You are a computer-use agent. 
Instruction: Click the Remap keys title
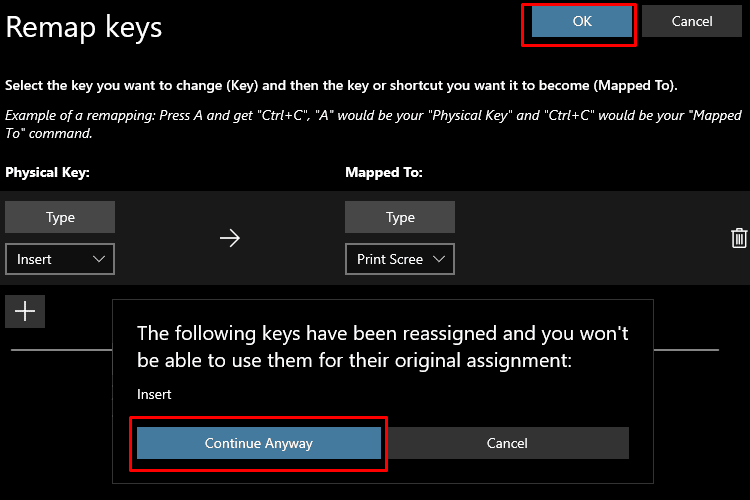(84, 27)
